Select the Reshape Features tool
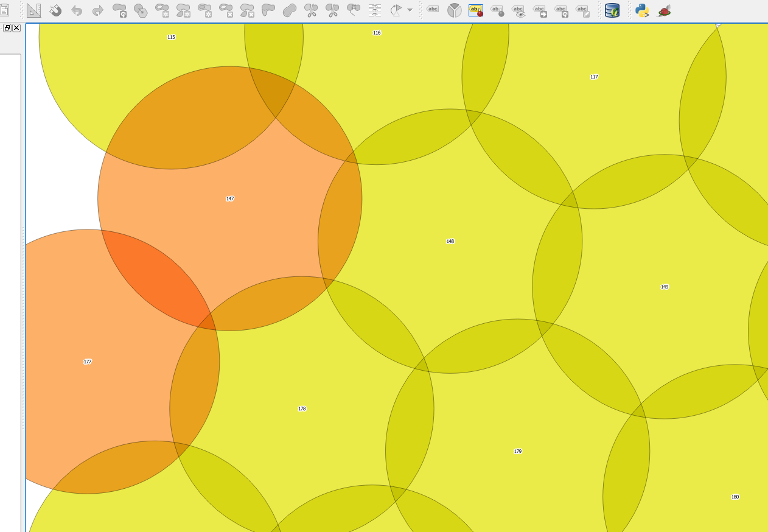 click(268, 10)
